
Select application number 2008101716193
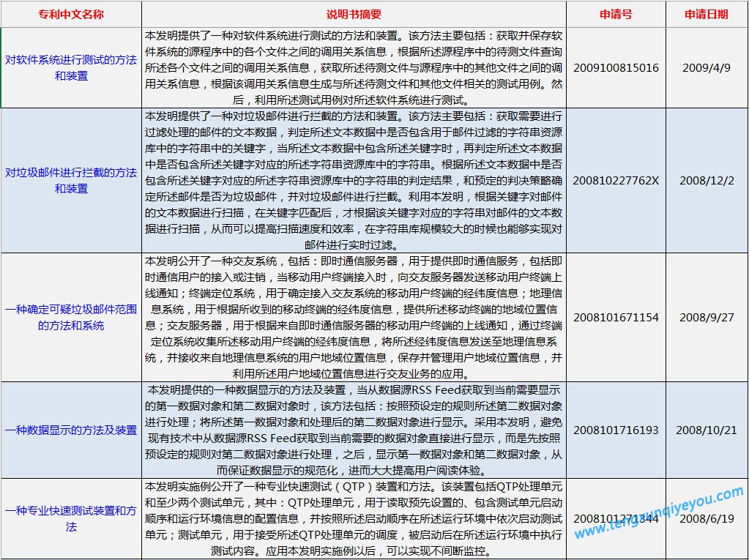pyautogui.click(x=616, y=430)
